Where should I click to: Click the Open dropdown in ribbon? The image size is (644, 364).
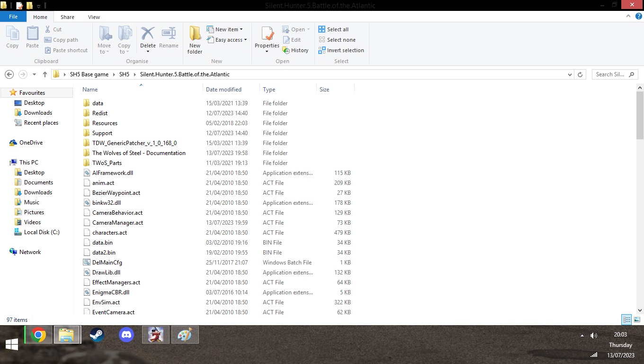[x=296, y=29]
